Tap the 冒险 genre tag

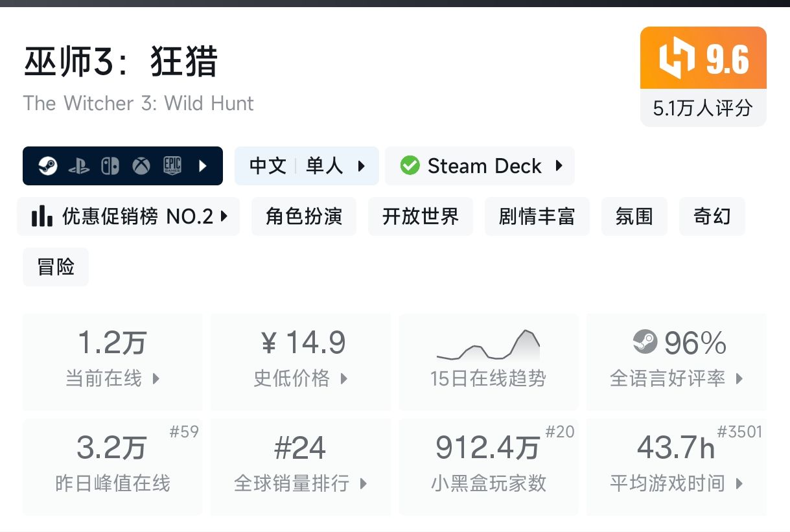click(x=56, y=267)
